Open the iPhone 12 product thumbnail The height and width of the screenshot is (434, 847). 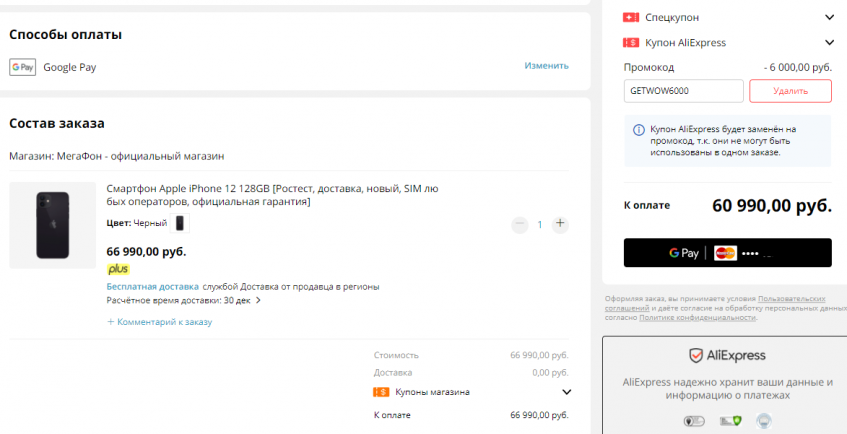(52, 225)
